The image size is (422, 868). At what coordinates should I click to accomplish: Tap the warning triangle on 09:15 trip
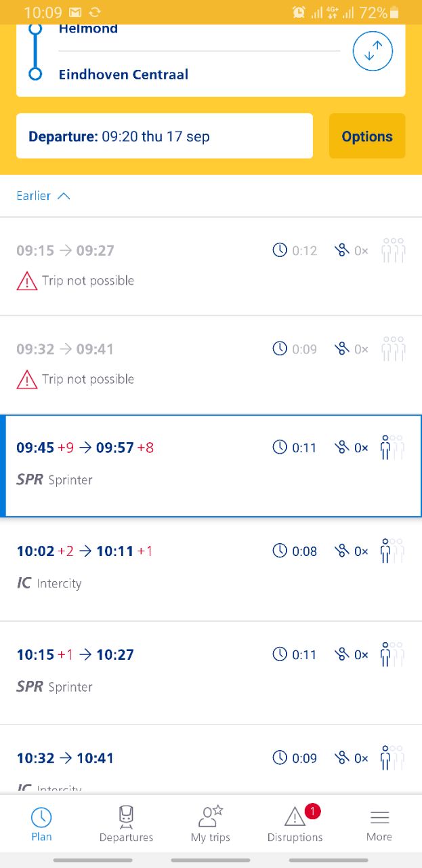pos(27,281)
